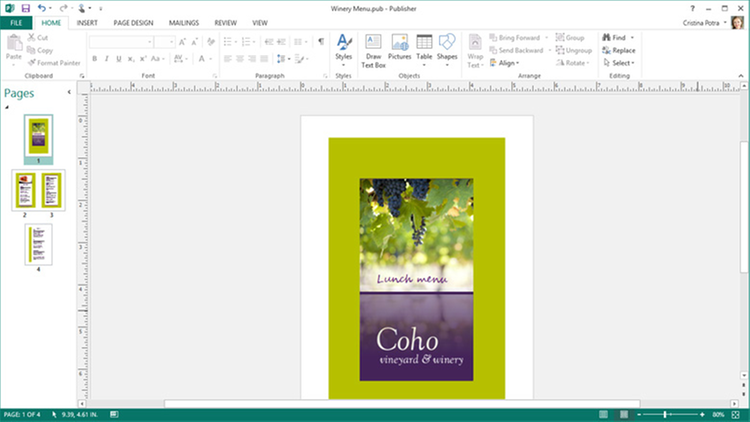Toggle the paragraph marks (Special Characters) button
The image size is (750, 422).
(321, 42)
